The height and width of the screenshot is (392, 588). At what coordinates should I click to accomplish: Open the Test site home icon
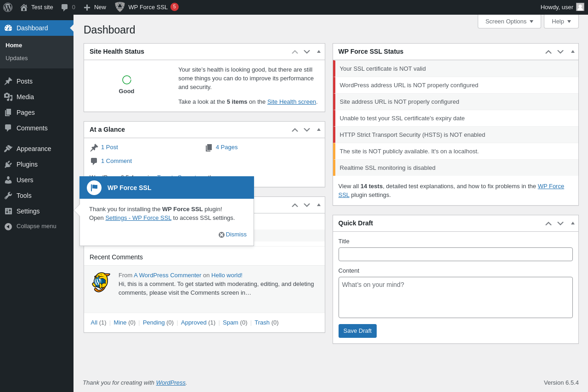24,7
